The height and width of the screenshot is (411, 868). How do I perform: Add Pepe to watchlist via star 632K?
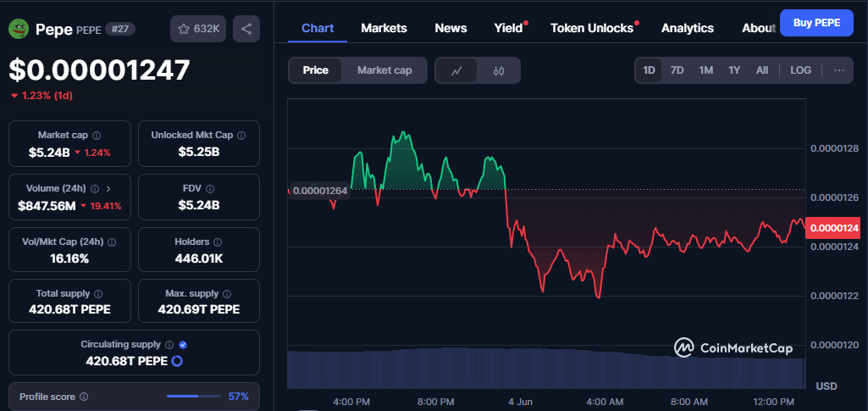click(x=198, y=29)
